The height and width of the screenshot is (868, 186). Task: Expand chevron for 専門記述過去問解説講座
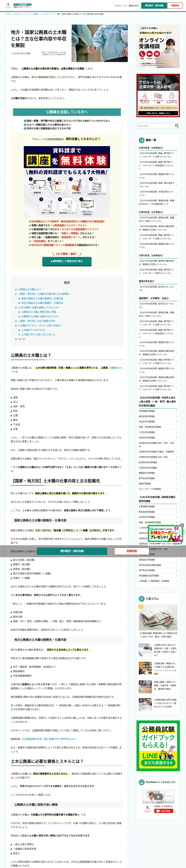click(x=177, y=565)
